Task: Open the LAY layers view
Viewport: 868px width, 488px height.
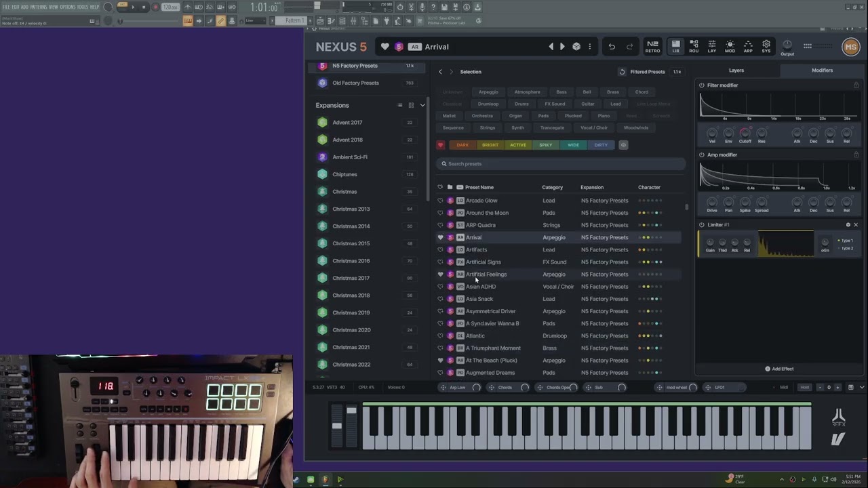Action: coord(712,46)
